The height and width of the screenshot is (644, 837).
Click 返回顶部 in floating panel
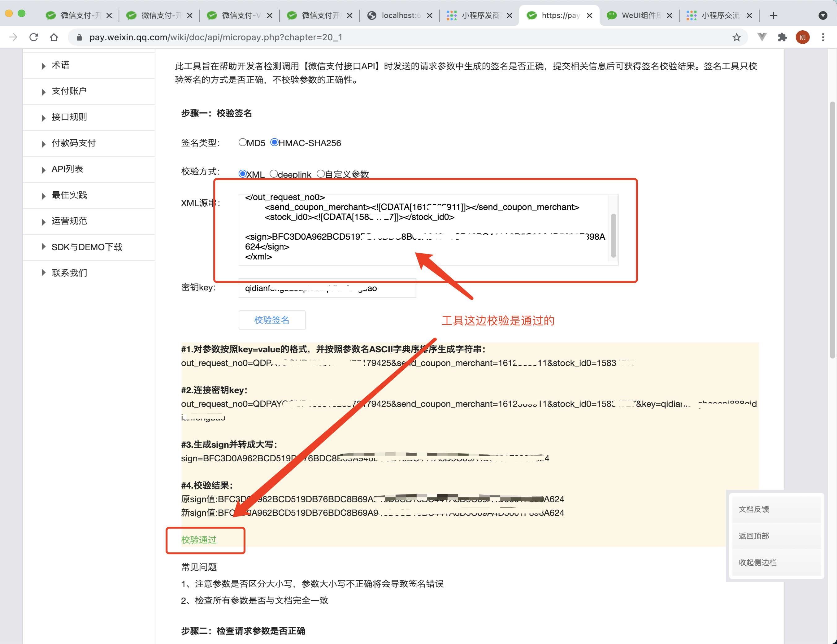tap(753, 536)
